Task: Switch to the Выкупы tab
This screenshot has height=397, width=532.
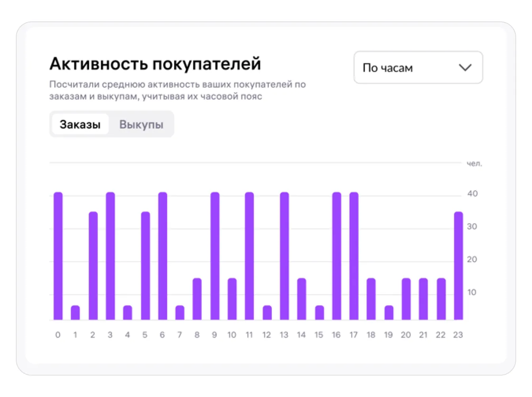Action: coord(141,124)
